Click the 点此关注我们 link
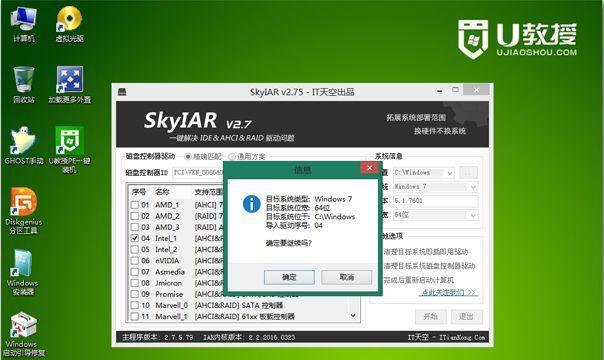The width and height of the screenshot is (604, 360). click(x=449, y=293)
